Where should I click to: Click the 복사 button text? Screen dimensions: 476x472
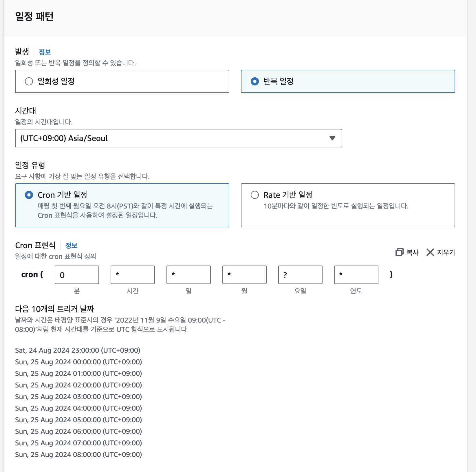coord(412,253)
